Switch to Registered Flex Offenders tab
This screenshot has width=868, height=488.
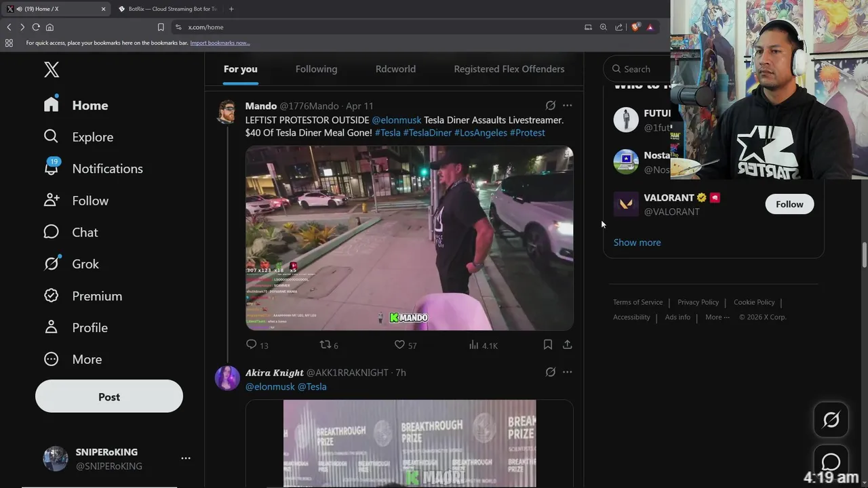tap(509, 69)
